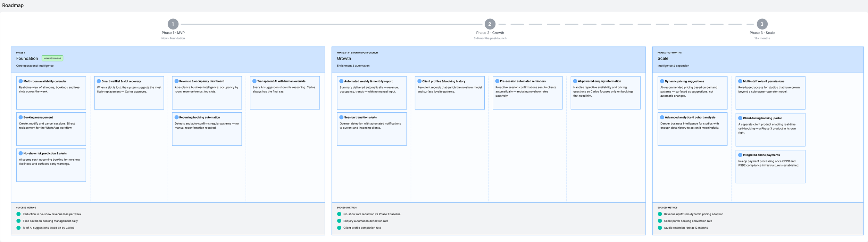868x242 pixels.
Task: Click the Foundation phase heading
Action: click(x=27, y=58)
